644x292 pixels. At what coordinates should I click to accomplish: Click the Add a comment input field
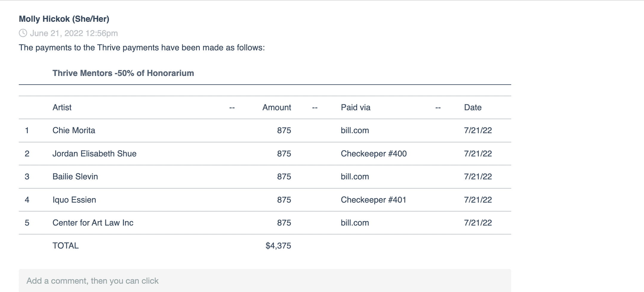click(265, 280)
